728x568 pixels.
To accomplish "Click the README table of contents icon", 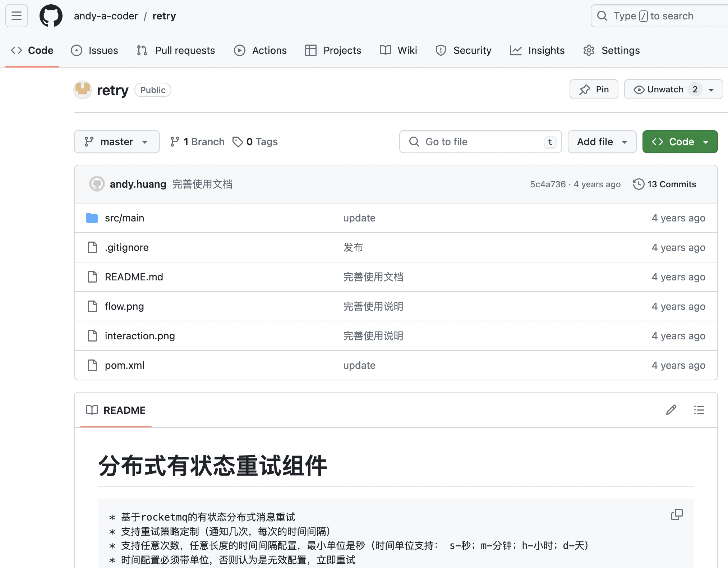I will pyautogui.click(x=700, y=409).
